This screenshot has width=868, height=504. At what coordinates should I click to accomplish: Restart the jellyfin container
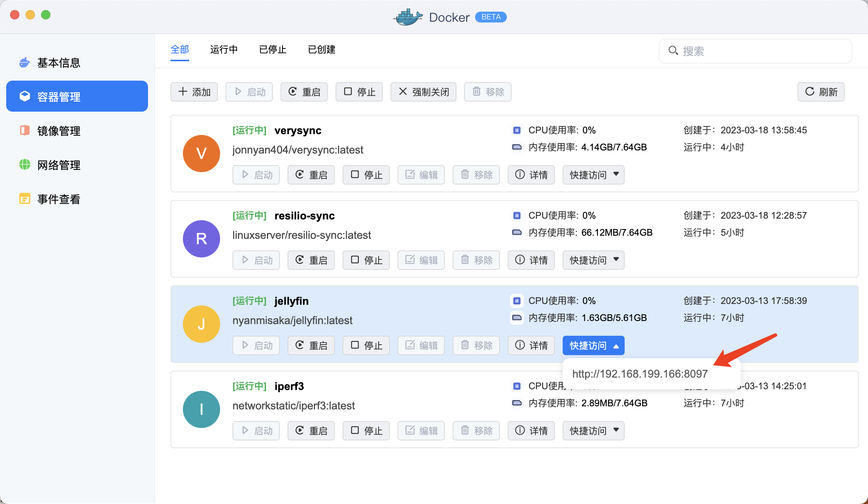(x=311, y=345)
